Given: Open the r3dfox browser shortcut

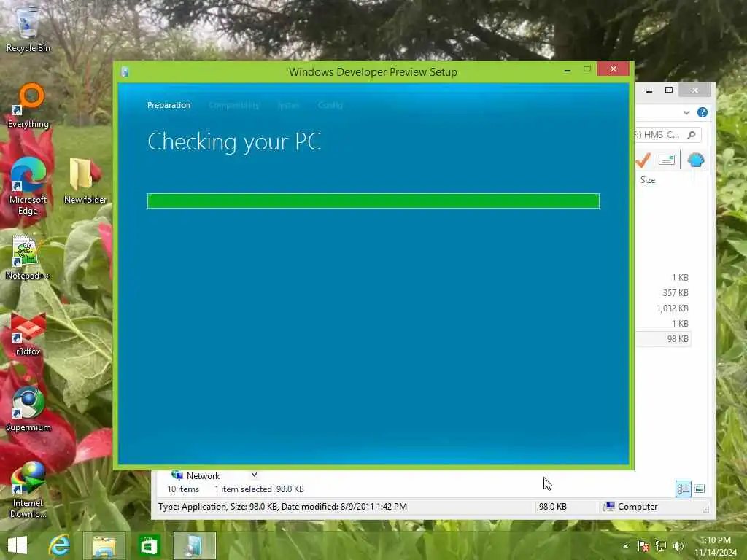Looking at the screenshot, I should [28, 333].
